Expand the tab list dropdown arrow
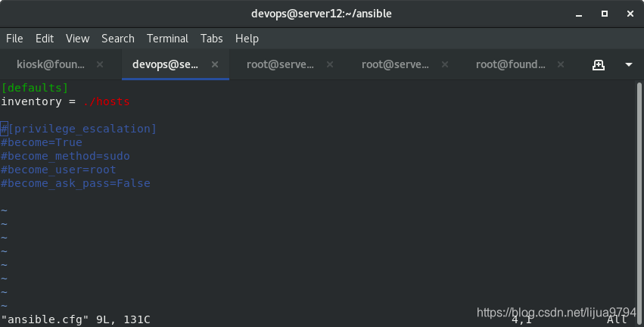 [628, 64]
